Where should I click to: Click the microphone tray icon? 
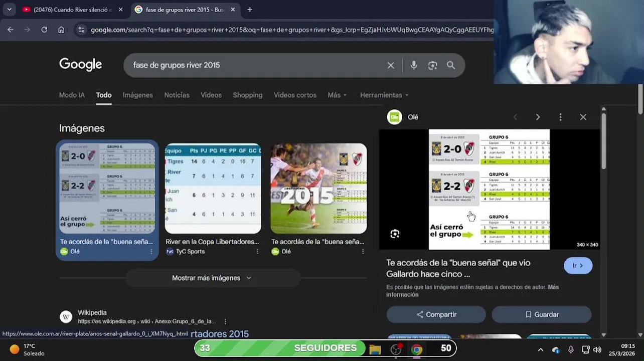coord(571,349)
